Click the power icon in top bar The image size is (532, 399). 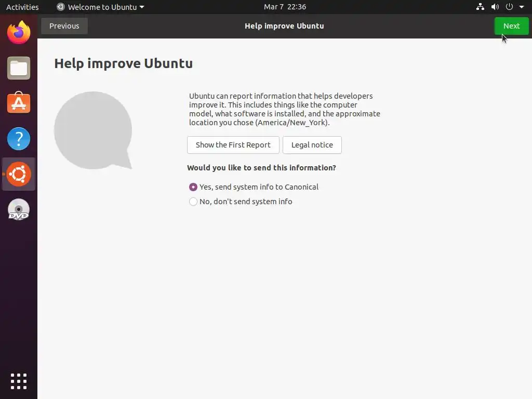(509, 7)
